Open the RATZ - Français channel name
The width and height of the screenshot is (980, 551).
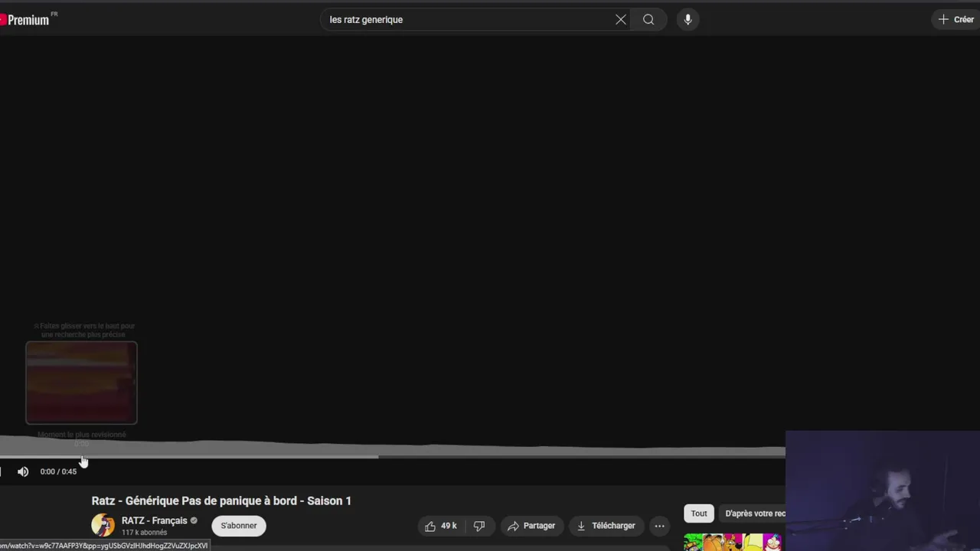154,520
